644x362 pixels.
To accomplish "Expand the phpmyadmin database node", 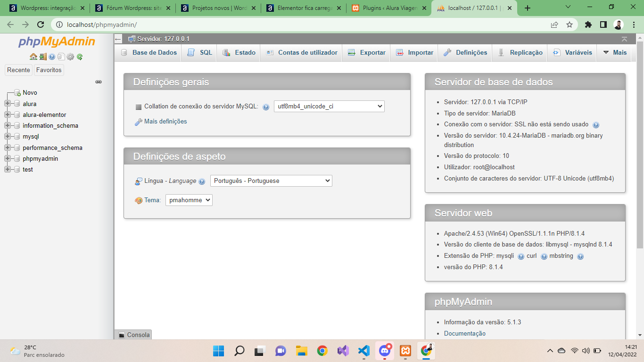I will [x=8, y=158].
